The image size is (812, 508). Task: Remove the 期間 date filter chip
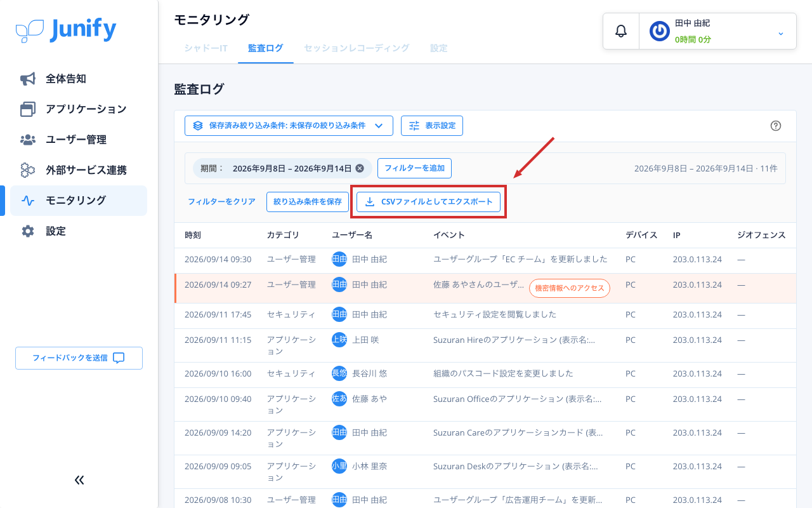360,168
